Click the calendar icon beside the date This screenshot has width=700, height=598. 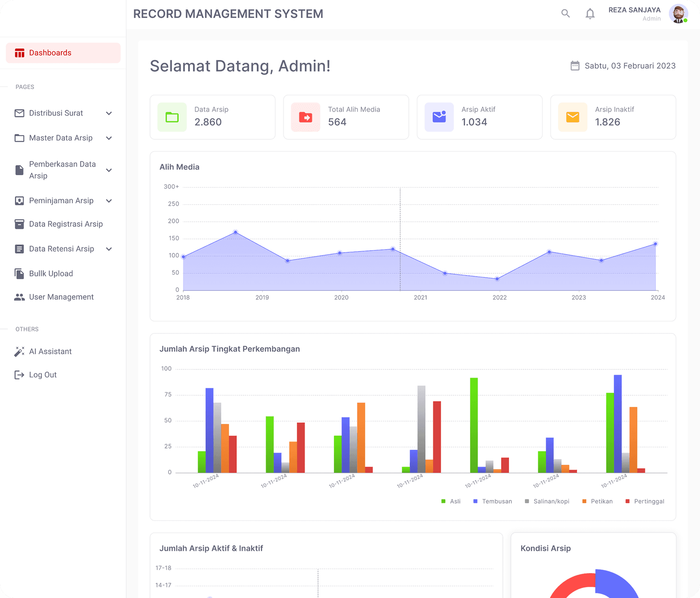(575, 66)
